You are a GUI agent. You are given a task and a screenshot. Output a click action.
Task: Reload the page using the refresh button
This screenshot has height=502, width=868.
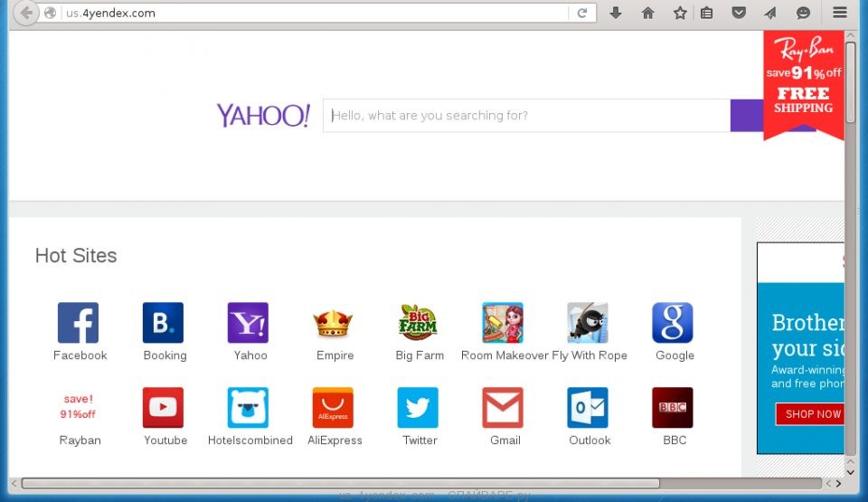coord(582,13)
